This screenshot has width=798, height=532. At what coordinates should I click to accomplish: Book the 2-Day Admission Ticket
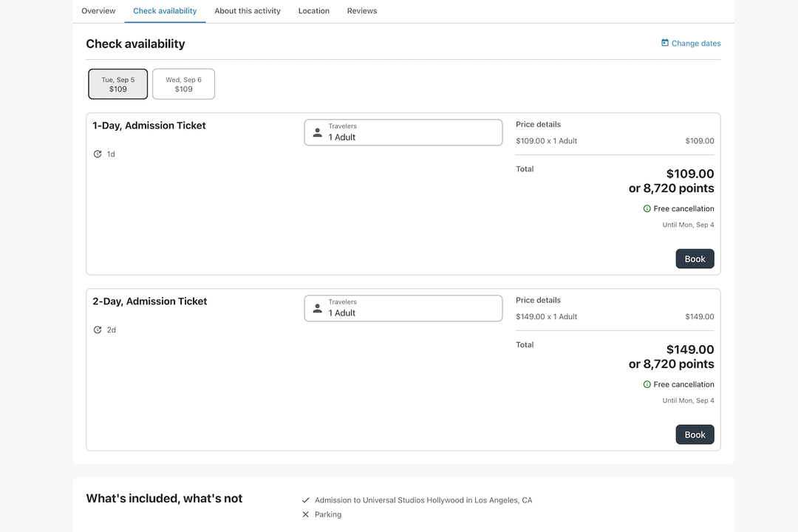(695, 434)
